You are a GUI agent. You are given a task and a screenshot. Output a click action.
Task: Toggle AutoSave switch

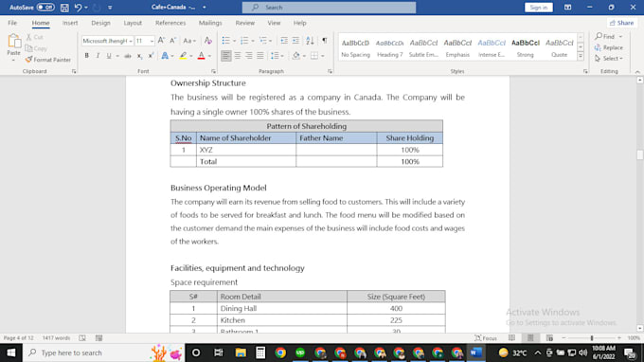click(x=45, y=8)
